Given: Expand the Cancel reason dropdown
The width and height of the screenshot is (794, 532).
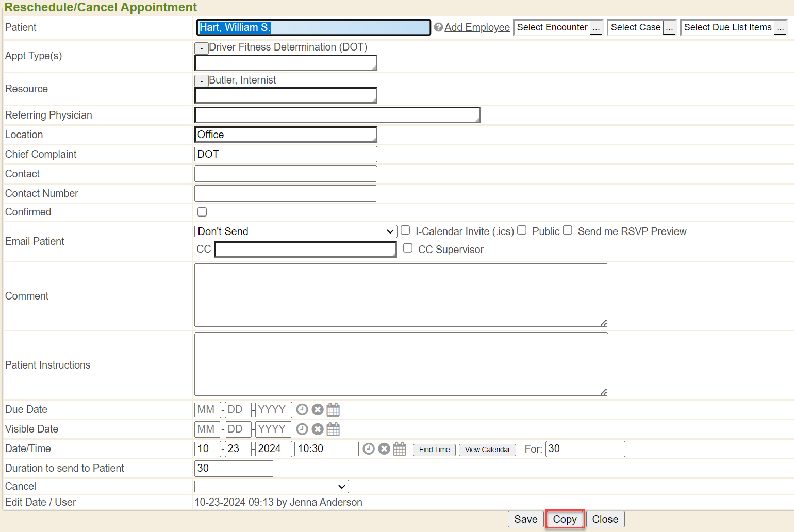Looking at the screenshot, I should point(271,487).
